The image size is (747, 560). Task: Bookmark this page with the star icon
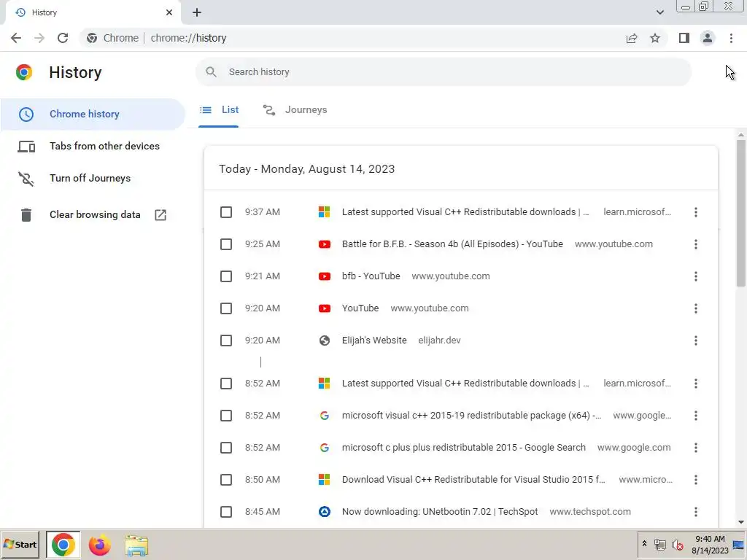[x=655, y=38]
